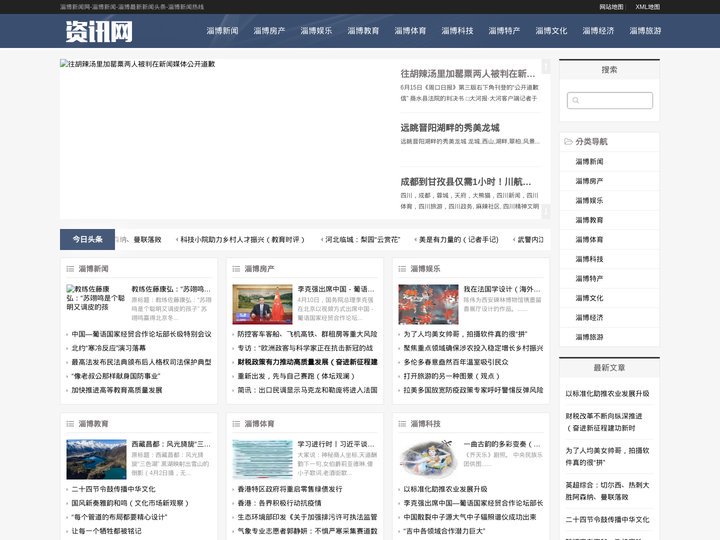Open the XML地图 link in the top bar
Screen dimensions: 720x540
[x=647, y=7]
